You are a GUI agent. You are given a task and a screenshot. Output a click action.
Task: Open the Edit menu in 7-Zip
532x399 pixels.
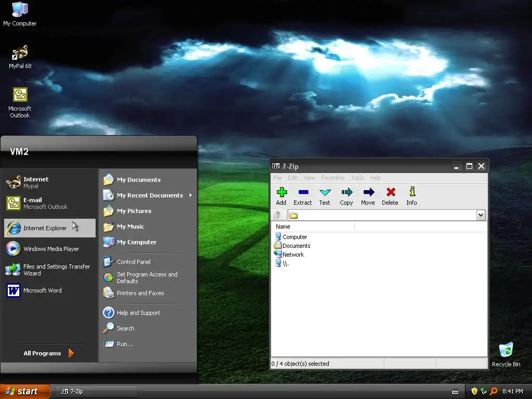click(292, 178)
